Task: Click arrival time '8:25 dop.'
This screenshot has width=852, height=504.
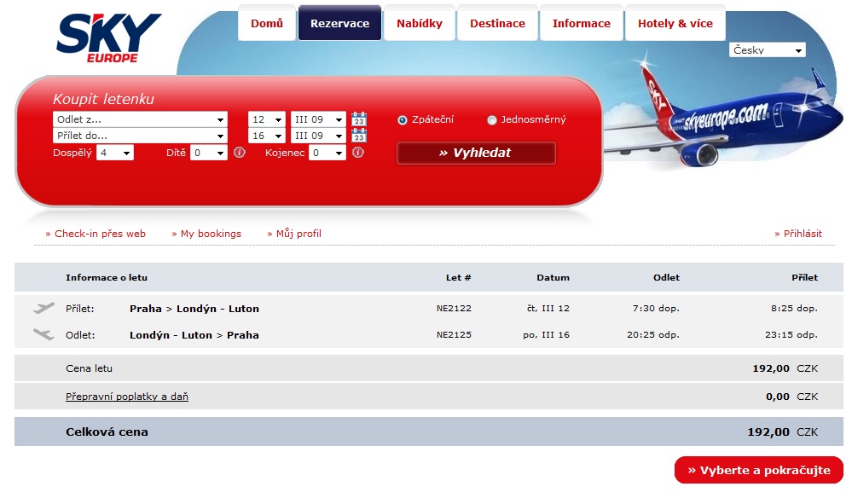Action: (x=794, y=308)
